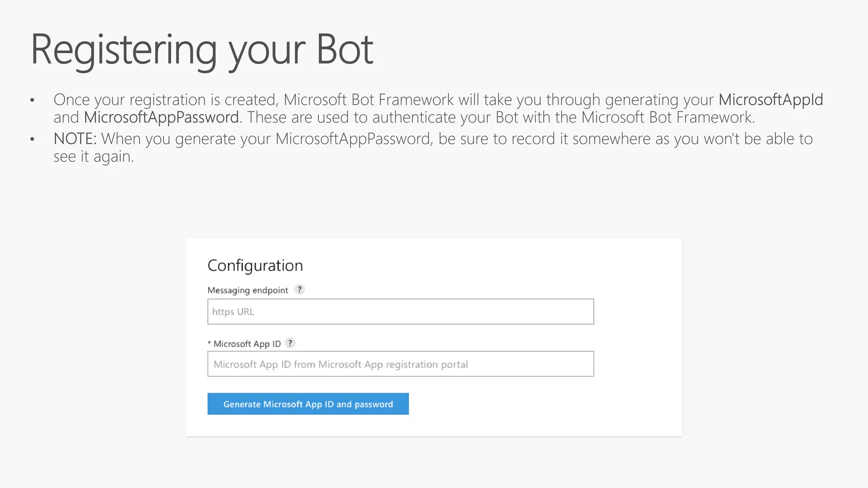This screenshot has height=488, width=868.
Task: Click the Microsoft App ID label
Action: point(247,344)
